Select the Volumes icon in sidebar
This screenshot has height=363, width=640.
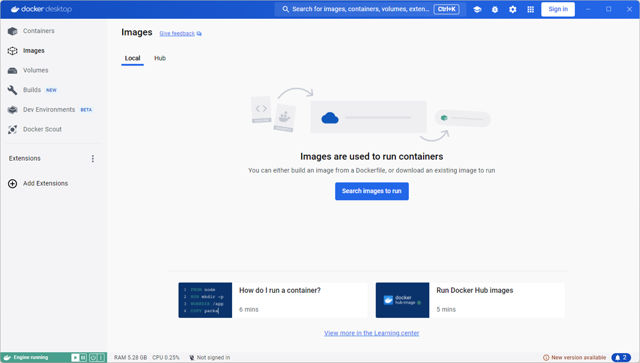(x=13, y=71)
